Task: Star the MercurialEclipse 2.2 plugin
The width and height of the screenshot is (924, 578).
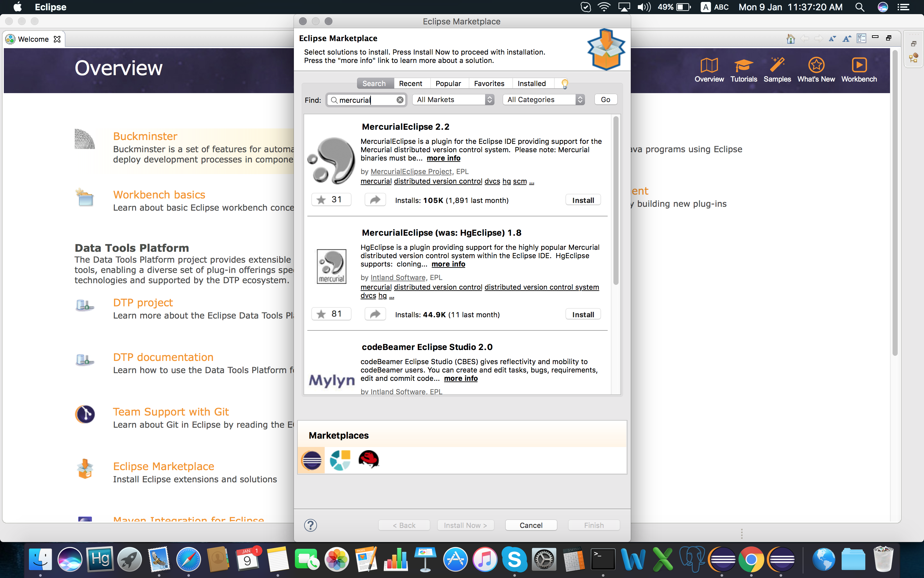Action: pyautogui.click(x=331, y=199)
